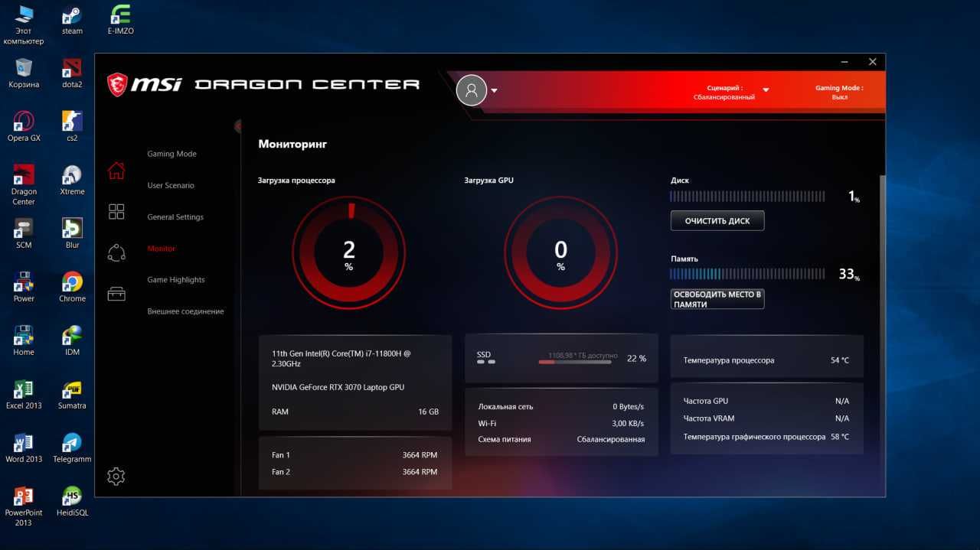Select the Word 2013 desktop icon
This screenshot has height=550, width=980.
pyautogui.click(x=24, y=448)
